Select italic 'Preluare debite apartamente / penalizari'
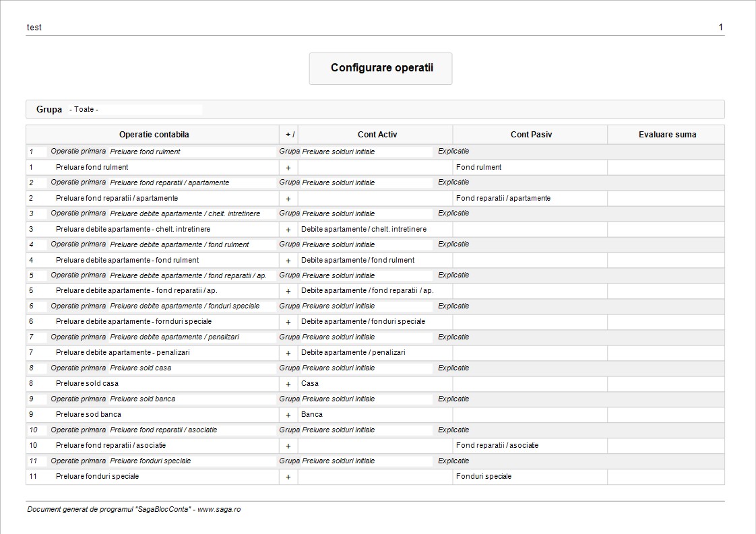756x534 pixels. click(x=175, y=337)
